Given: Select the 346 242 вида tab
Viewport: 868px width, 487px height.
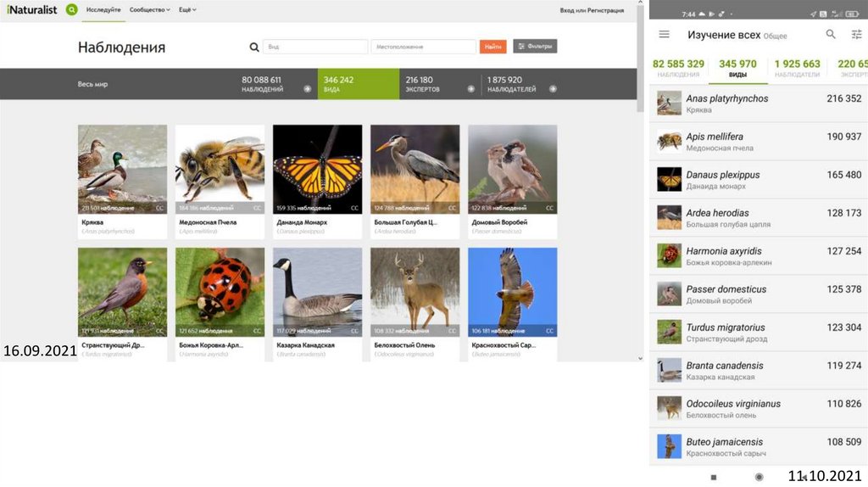Looking at the screenshot, I should (x=359, y=84).
